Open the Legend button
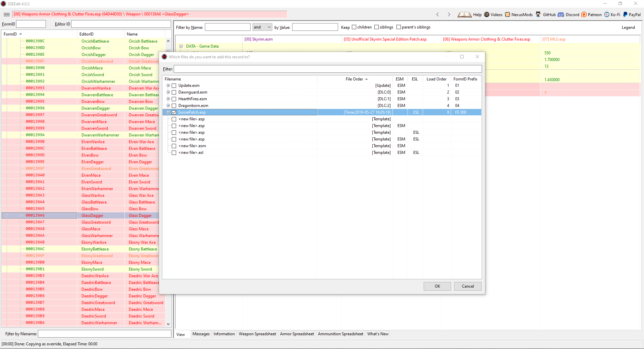Image resolution: width=644 pixels, height=349 pixels. (x=628, y=27)
